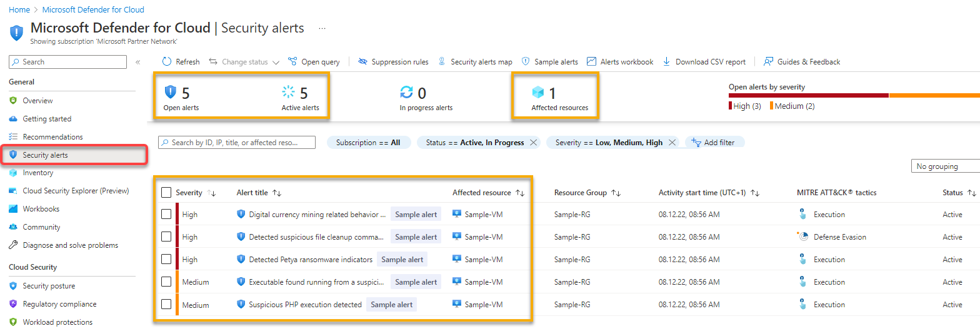The width and height of the screenshot is (980, 331).
Task: Click Sample-VM icon in Petya ransomware row
Action: (x=457, y=259)
